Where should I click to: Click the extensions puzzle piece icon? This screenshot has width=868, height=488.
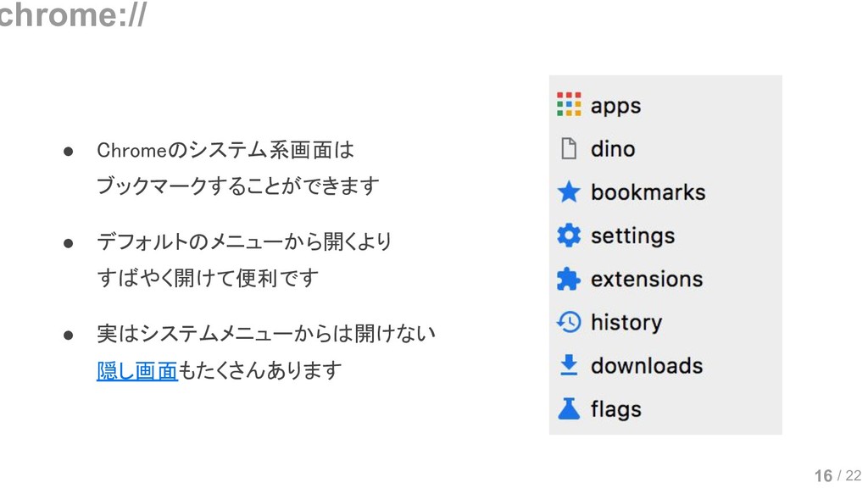(569, 279)
